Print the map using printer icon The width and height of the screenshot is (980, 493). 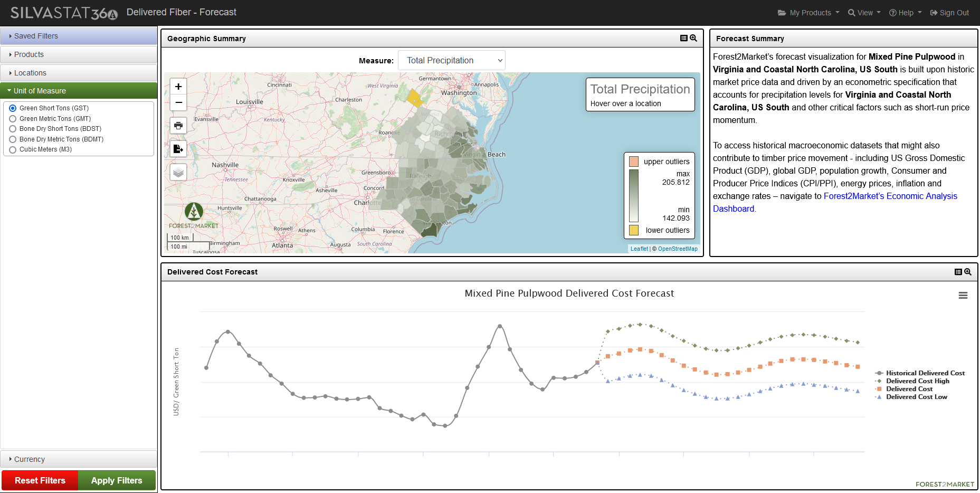(178, 126)
